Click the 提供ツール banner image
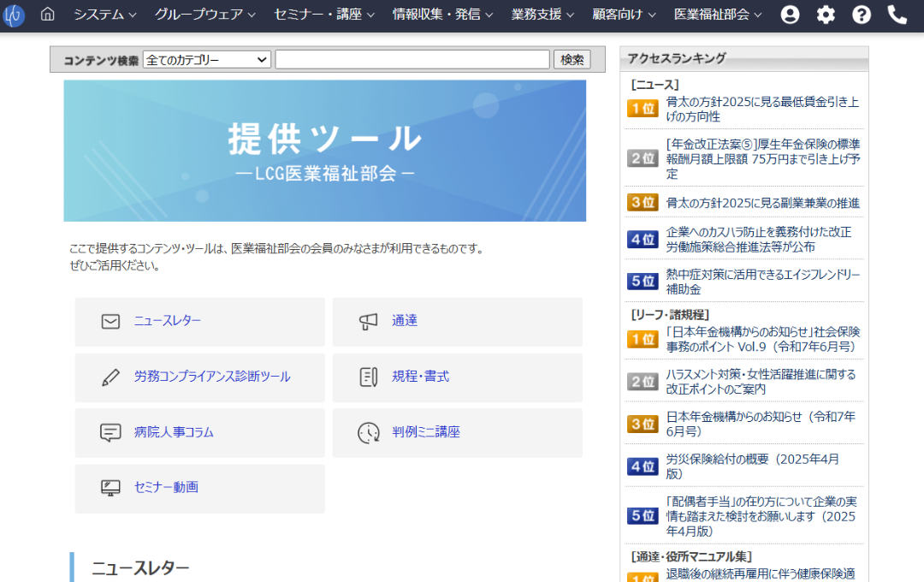The height and width of the screenshot is (582, 924). coord(325,151)
